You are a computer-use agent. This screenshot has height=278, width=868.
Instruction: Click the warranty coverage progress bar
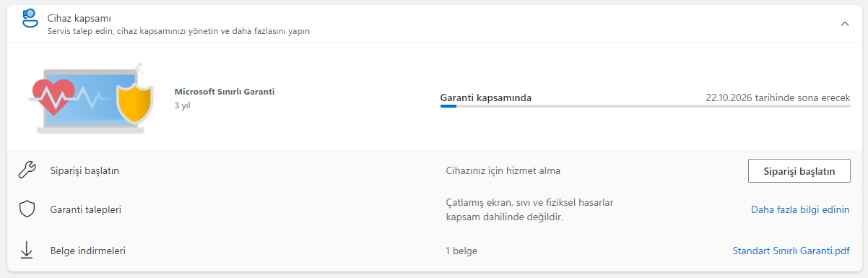645,107
